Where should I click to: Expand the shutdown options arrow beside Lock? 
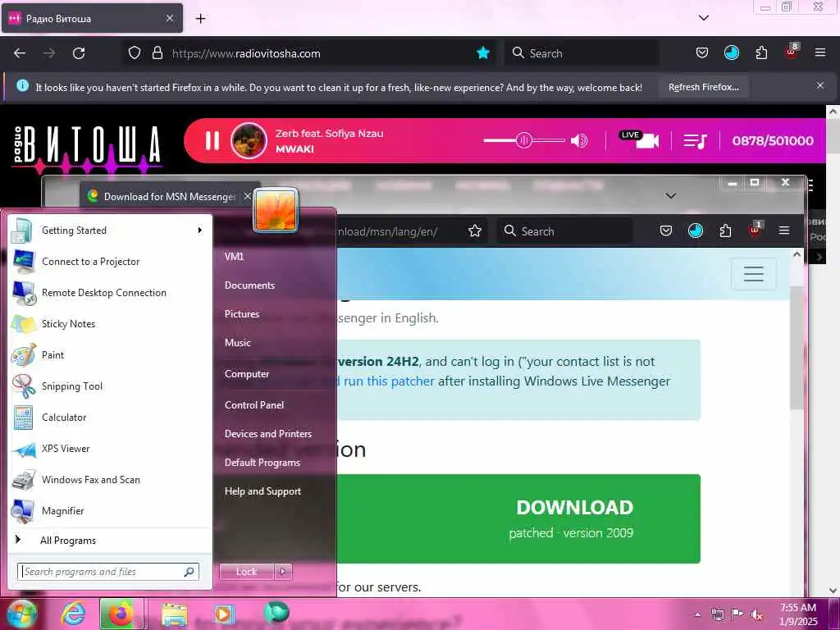click(x=283, y=572)
